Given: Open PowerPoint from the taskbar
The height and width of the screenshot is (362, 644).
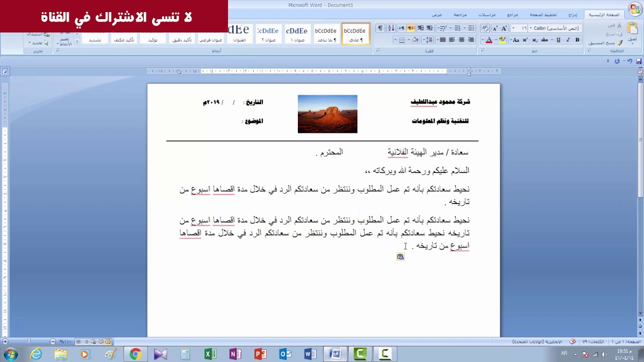Looking at the screenshot, I should 260,354.
